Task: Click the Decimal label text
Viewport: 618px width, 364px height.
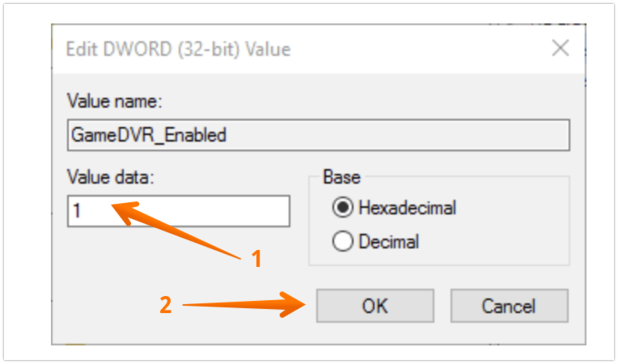Action: [389, 241]
